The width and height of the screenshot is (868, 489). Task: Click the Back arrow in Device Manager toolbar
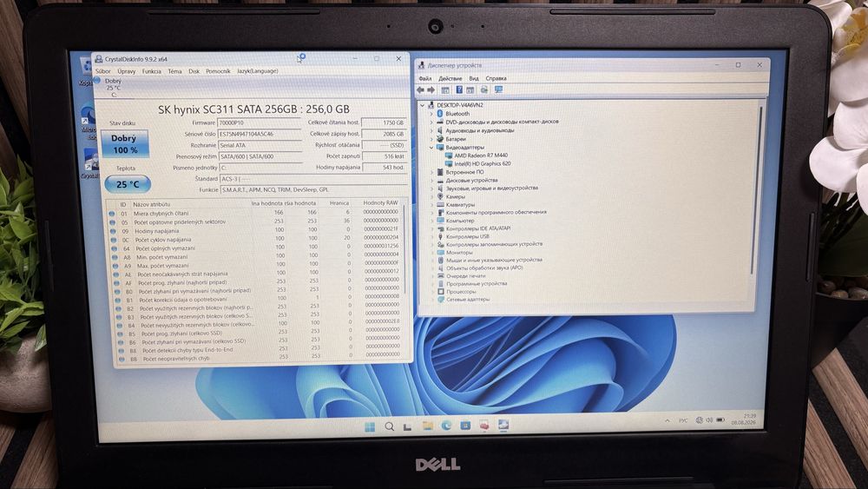pyautogui.click(x=421, y=89)
